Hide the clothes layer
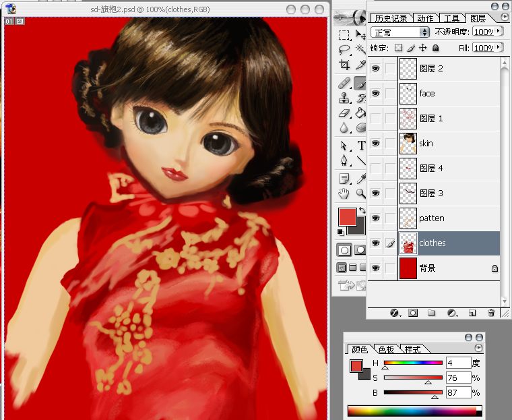Viewport: 512px width, 420px height. click(x=375, y=243)
